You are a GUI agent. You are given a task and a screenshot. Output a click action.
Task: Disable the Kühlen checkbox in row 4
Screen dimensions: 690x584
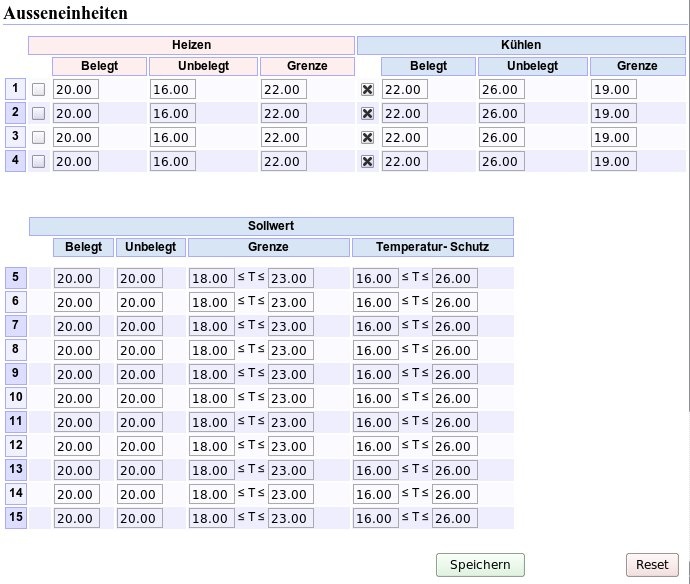(x=367, y=162)
